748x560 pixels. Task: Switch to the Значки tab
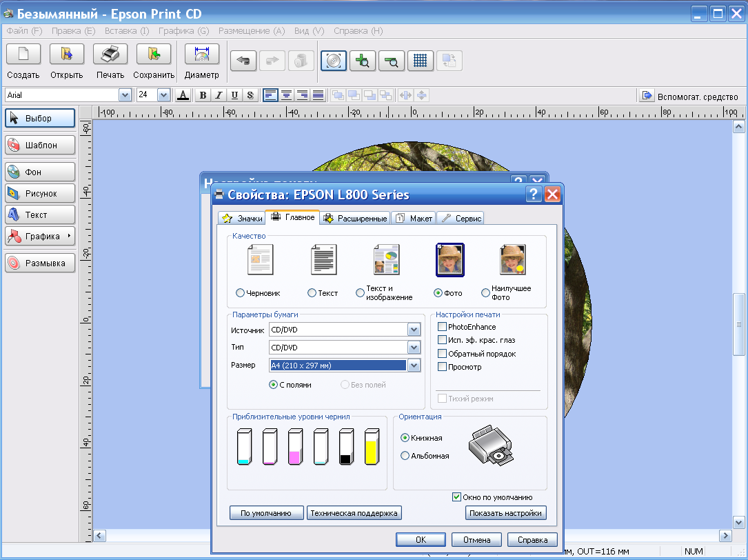pyautogui.click(x=242, y=218)
